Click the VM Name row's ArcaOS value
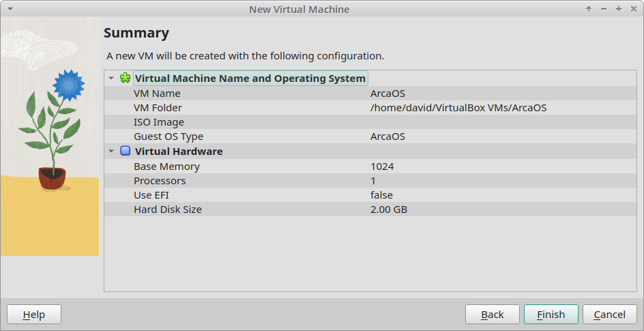 point(387,93)
